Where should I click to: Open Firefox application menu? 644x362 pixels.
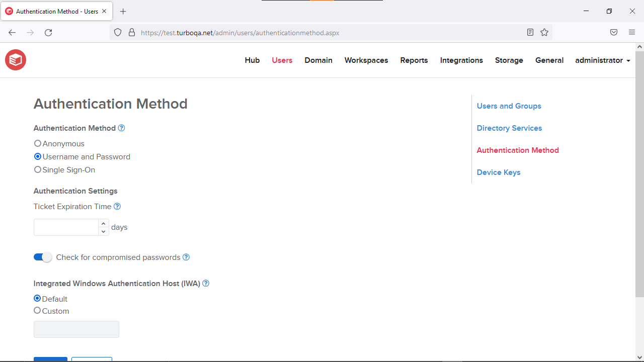pyautogui.click(x=632, y=33)
